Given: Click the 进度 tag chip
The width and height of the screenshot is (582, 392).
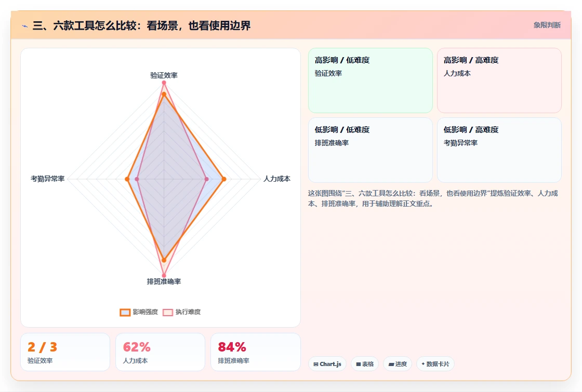Looking at the screenshot, I should (x=398, y=364).
